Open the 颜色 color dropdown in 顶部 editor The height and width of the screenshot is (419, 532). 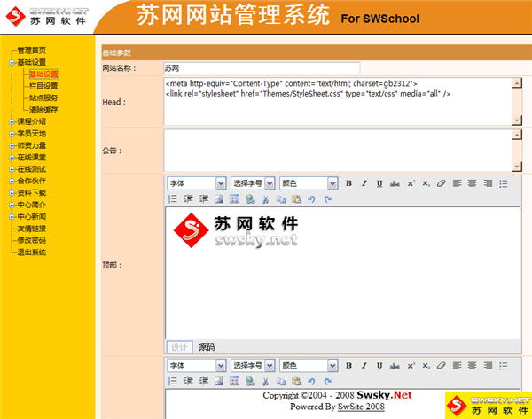point(309,183)
